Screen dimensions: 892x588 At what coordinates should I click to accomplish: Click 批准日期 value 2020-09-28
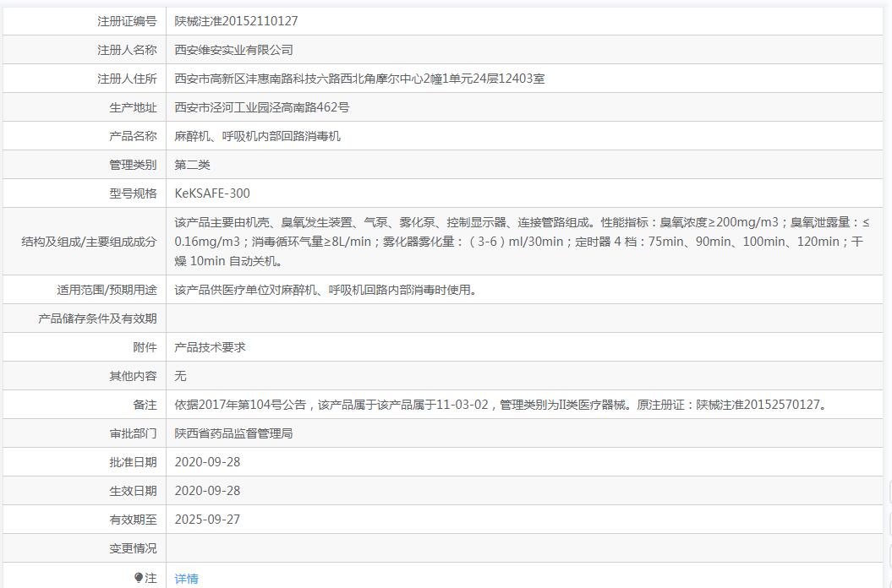point(208,462)
